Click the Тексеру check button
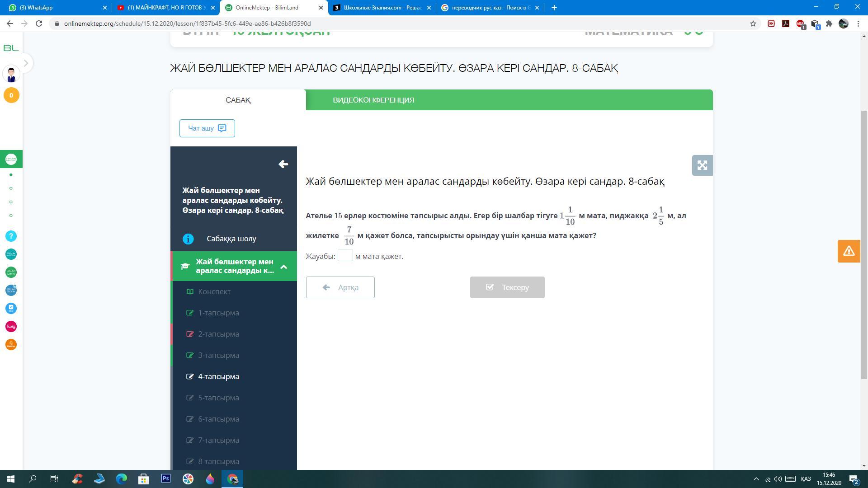This screenshot has height=488, width=868. point(507,287)
